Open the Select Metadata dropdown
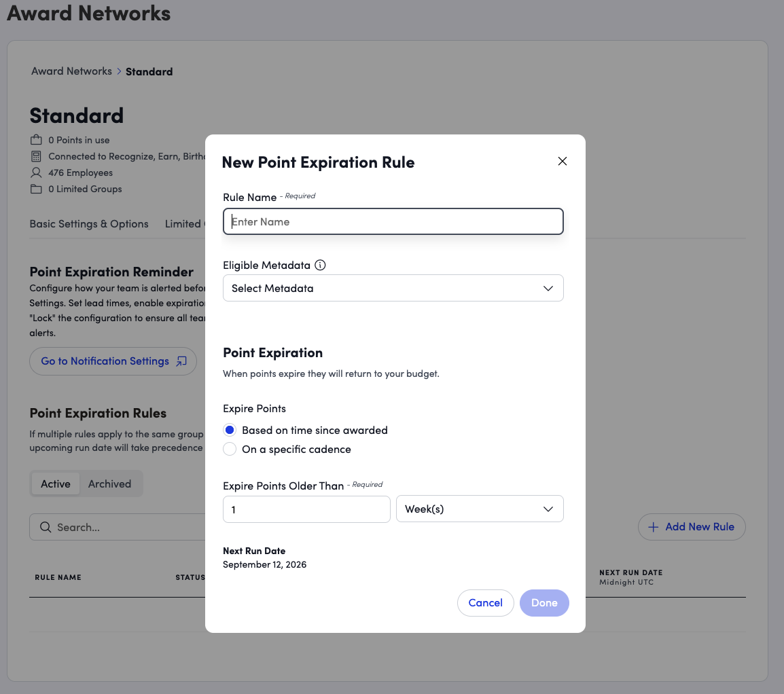 point(393,288)
